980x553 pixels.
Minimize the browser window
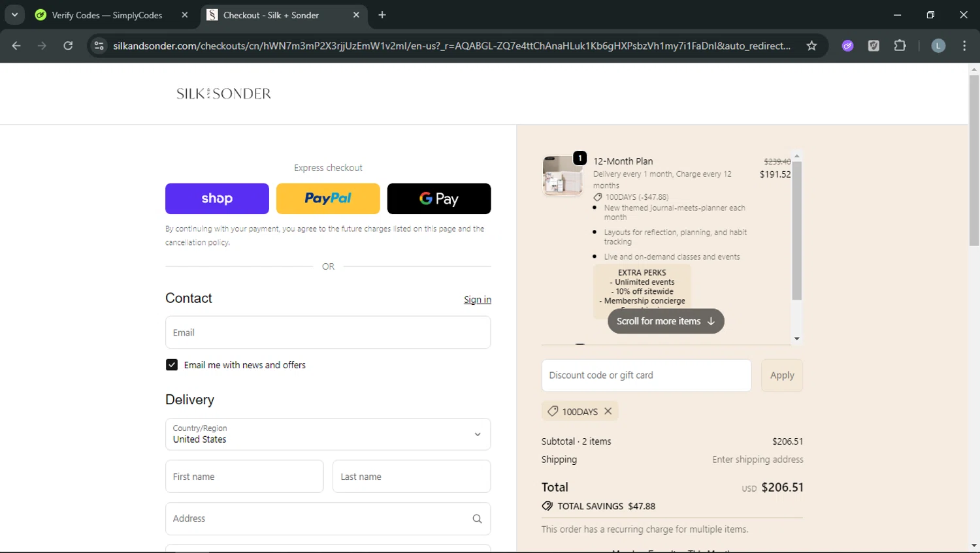point(897,14)
